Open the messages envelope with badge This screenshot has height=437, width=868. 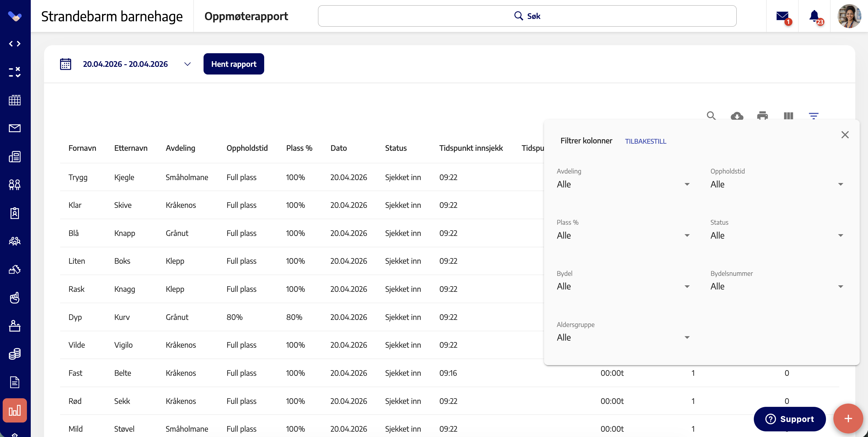click(783, 16)
